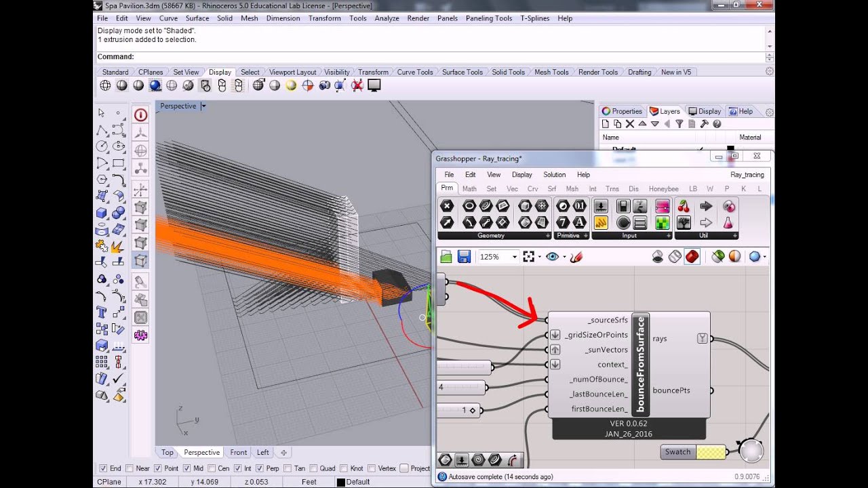Image resolution: width=868 pixels, height=488 pixels.
Task: Add the Gradient component icon
Action: [663, 206]
